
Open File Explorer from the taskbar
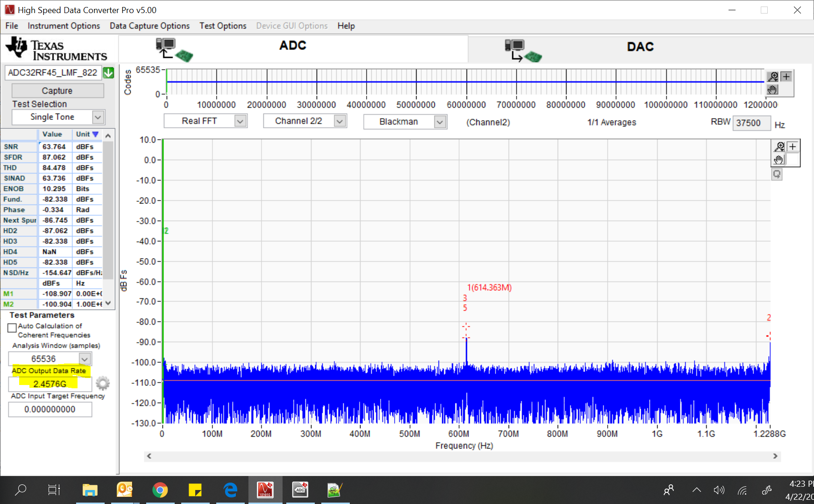(x=90, y=490)
